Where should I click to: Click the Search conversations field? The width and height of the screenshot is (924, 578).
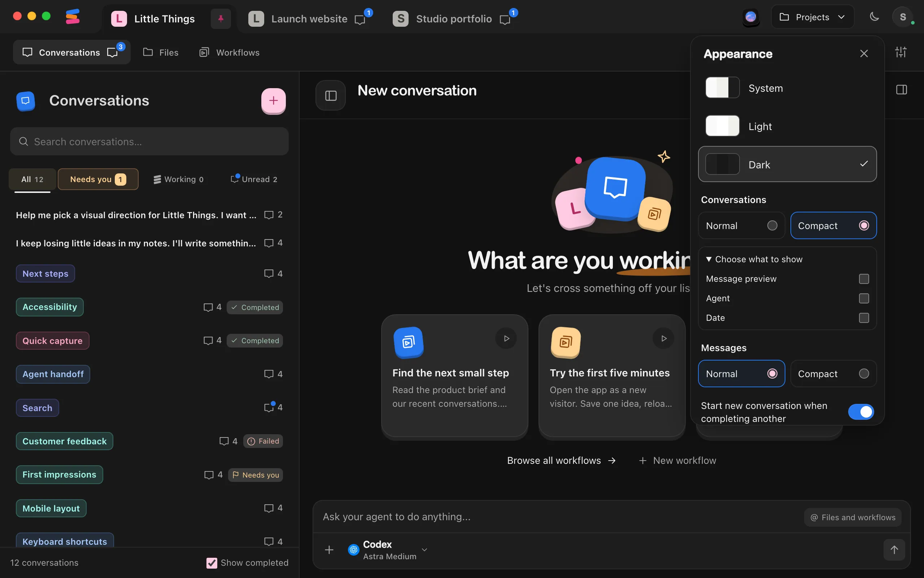coord(149,142)
